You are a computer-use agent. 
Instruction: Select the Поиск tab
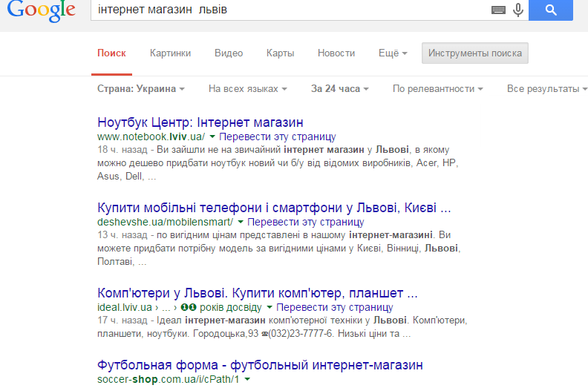tap(111, 53)
